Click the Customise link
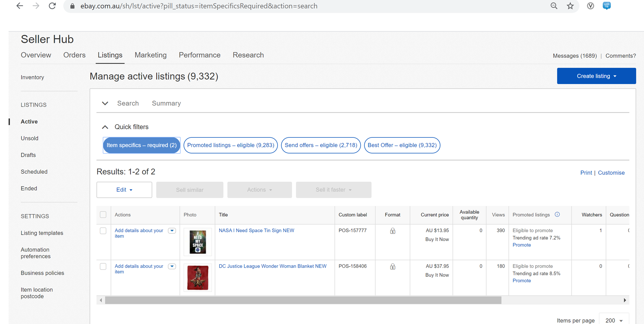Image resolution: width=644 pixels, height=324 pixels. [x=611, y=172]
